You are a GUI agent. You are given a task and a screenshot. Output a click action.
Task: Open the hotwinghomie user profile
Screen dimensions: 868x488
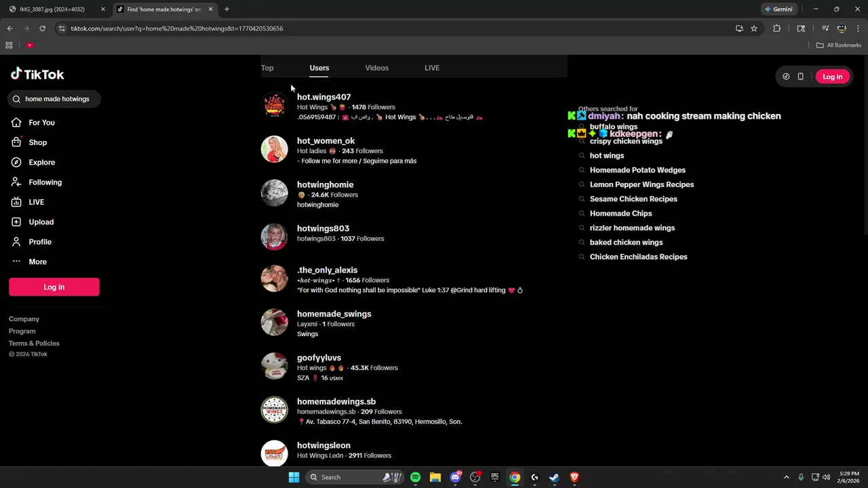(325, 184)
